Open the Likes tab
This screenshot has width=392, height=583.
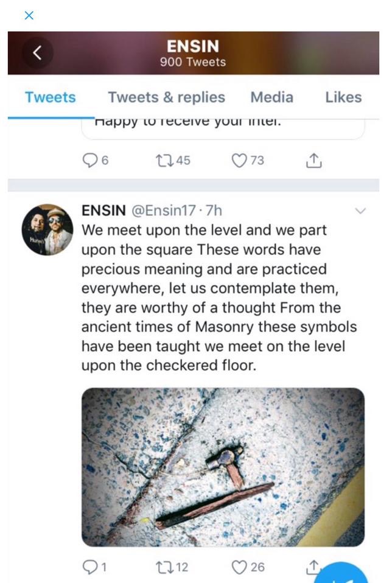coord(343,97)
